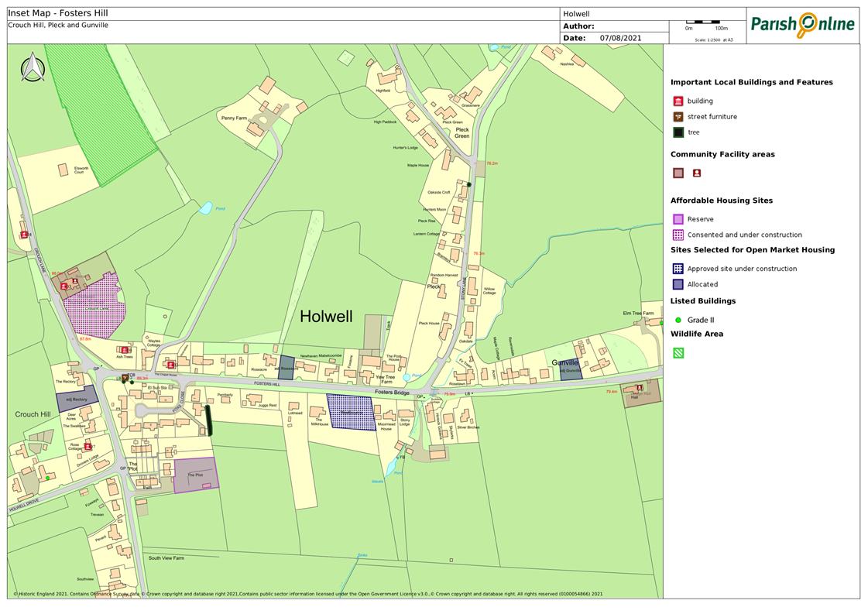Click the Allocated grey-blue legend swatch
The width and height of the screenshot is (868, 614).
(678, 285)
